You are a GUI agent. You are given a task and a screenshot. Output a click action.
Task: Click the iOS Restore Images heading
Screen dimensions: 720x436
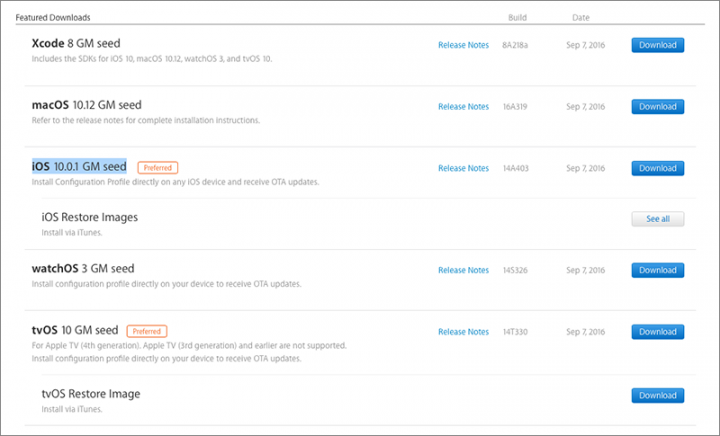pyautogui.click(x=90, y=217)
